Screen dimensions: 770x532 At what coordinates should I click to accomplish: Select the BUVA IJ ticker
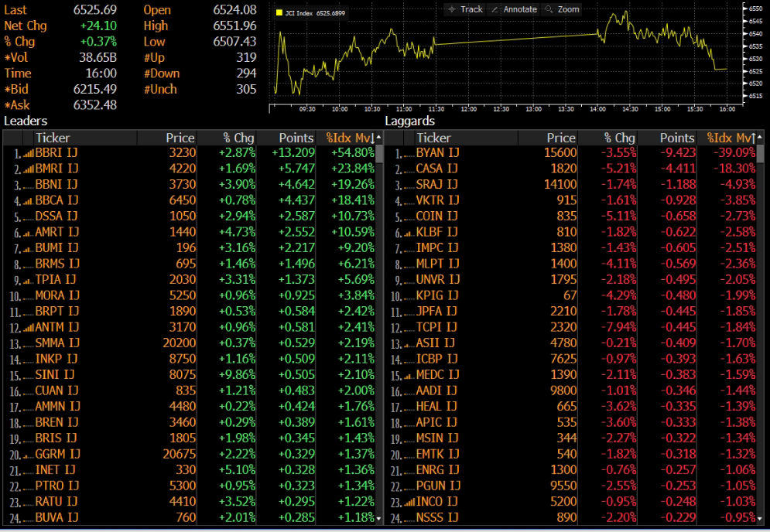pos(56,518)
